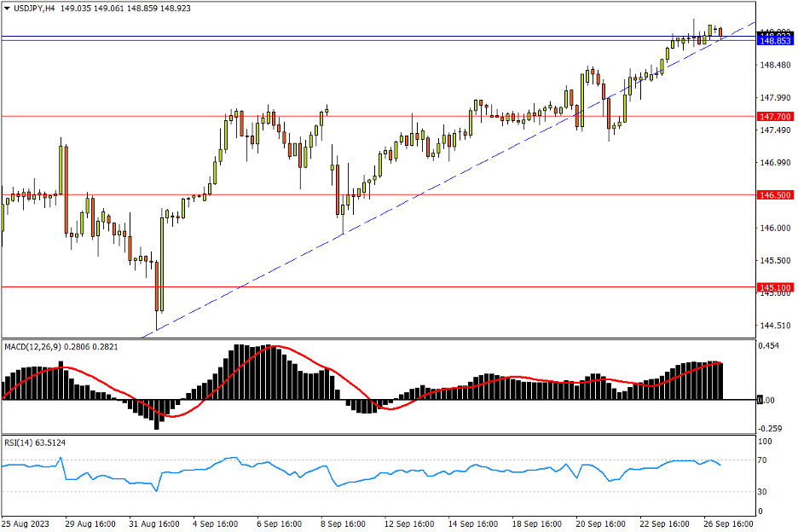798x532 pixels.
Task: Click the blue 148.853 price tag
Action: [775, 41]
